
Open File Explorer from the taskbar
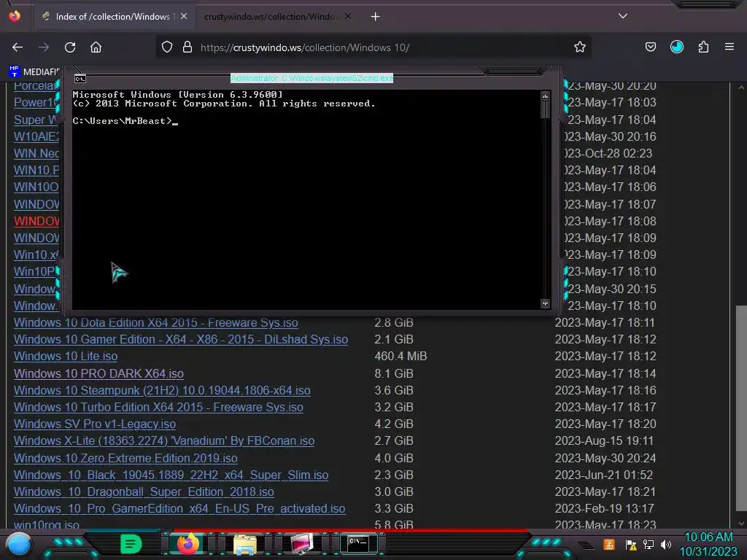click(245, 544)
